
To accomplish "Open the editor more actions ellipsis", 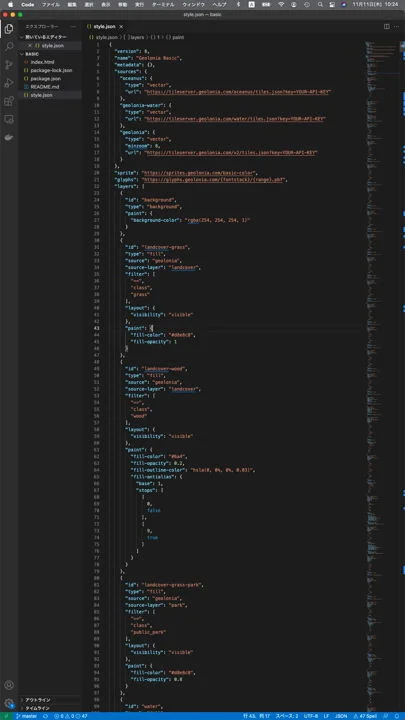I will [396, 27].
